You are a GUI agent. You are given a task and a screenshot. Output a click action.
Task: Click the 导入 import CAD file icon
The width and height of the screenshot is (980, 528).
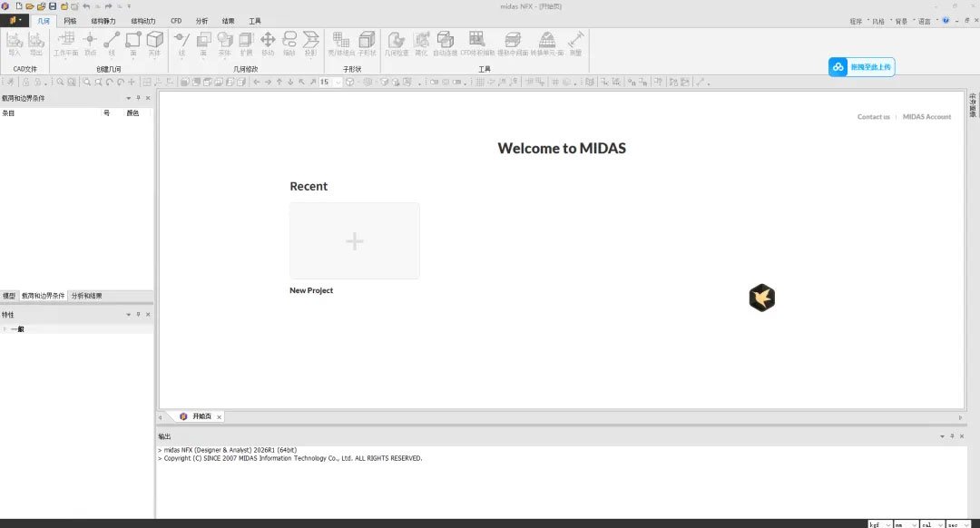[x=15, y=44]
